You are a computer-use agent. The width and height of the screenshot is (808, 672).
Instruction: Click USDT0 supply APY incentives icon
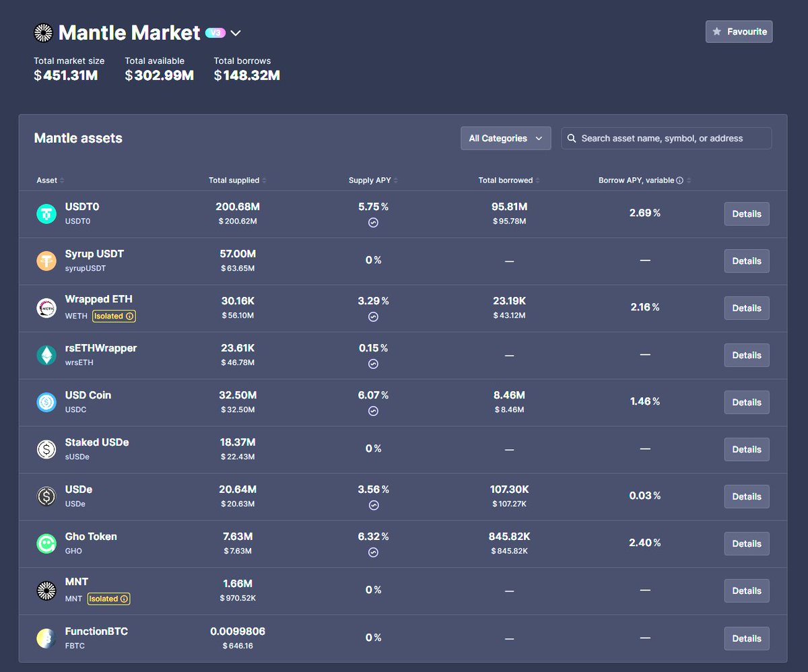[x=373, y=222]
